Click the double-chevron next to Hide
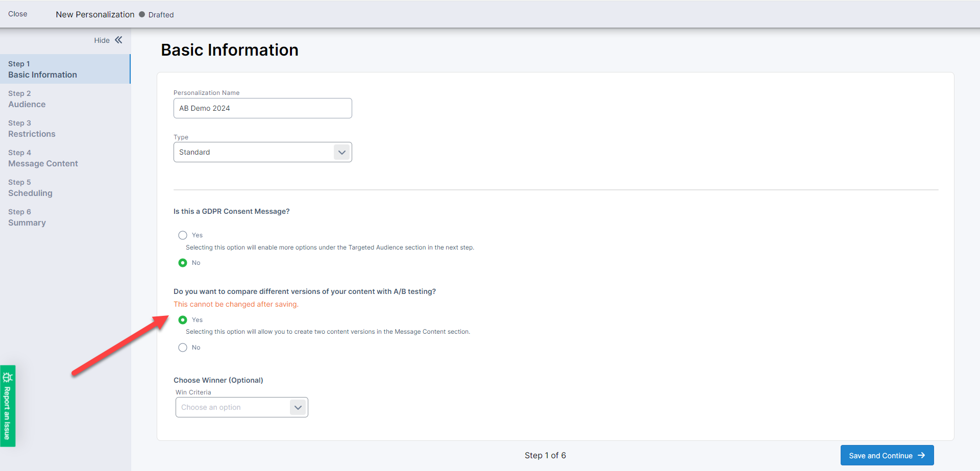Viewport: 980px width, 471px height. [118, 40]
